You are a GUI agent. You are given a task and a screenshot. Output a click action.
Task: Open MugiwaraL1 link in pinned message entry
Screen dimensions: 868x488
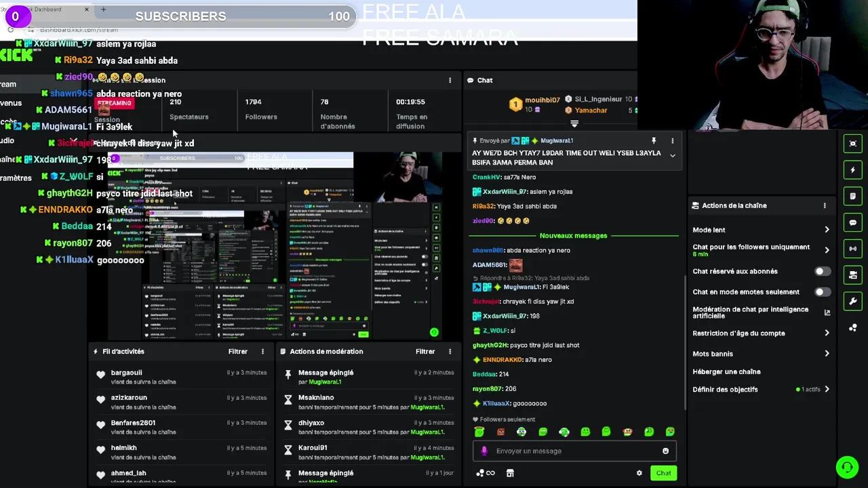click(x=325, y=382)
